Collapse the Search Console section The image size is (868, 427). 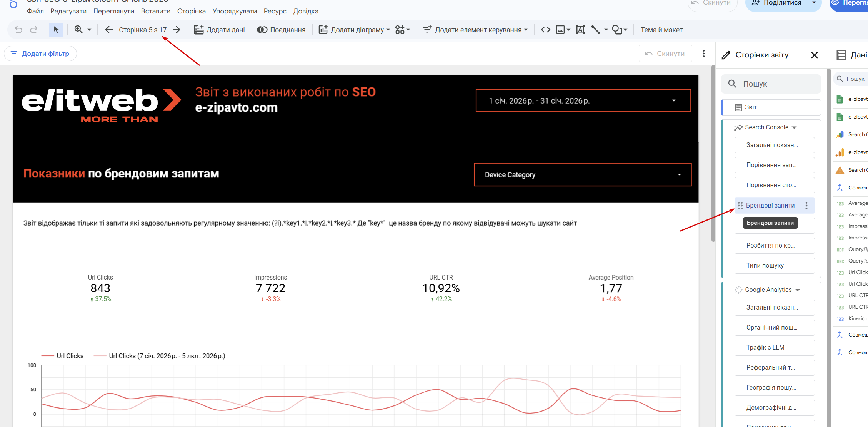click(795, 127)
